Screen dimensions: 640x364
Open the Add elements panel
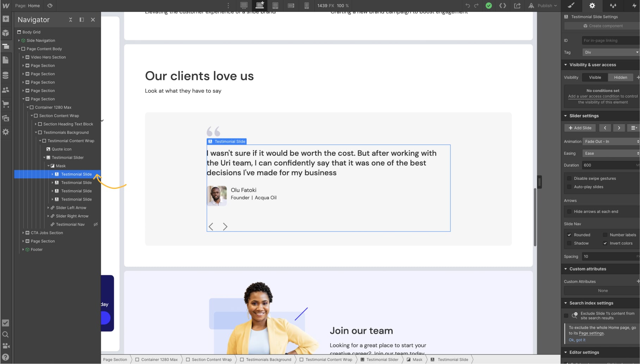[6, 19]
